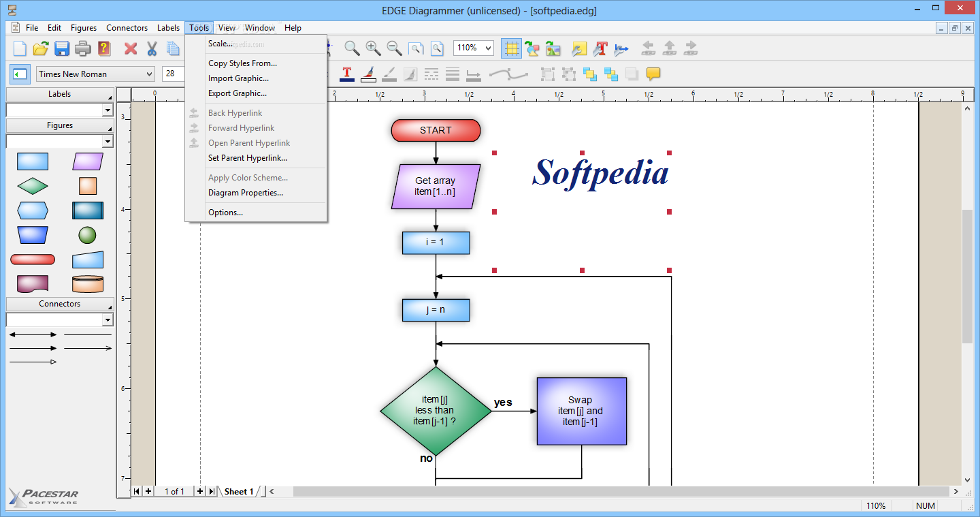980x517 pixels.
Task: Zoom out with the minus magnifier
Action: (x=394, y=48)
